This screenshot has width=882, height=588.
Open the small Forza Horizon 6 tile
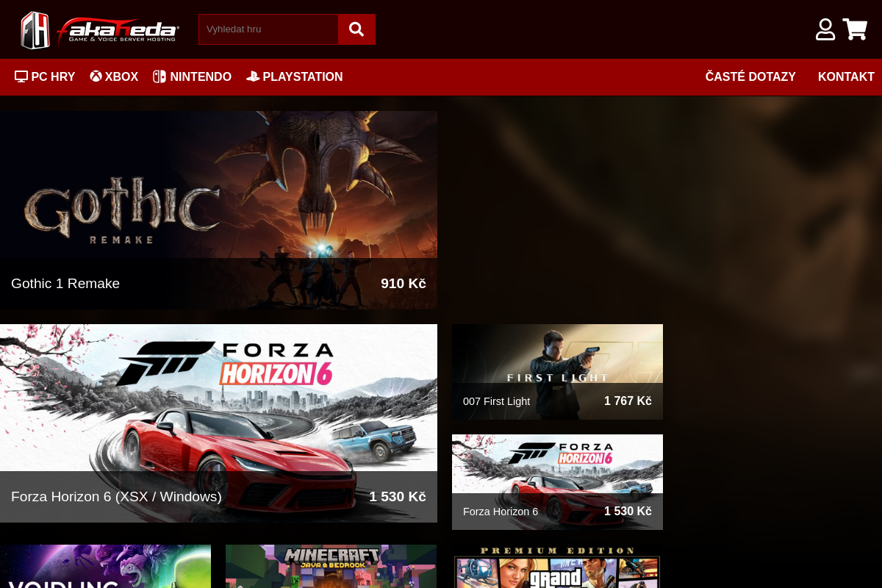click(x=557, y=482)
